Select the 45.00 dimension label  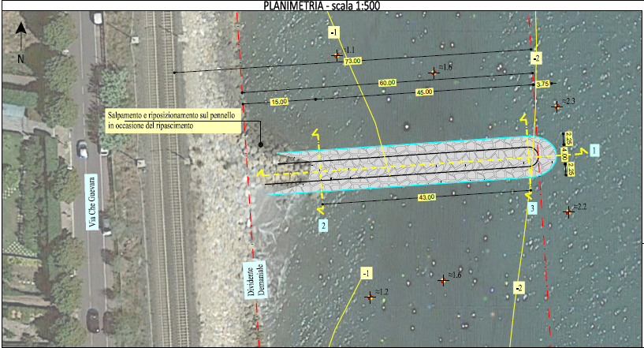pyautogui.click(x=424, y=92)
